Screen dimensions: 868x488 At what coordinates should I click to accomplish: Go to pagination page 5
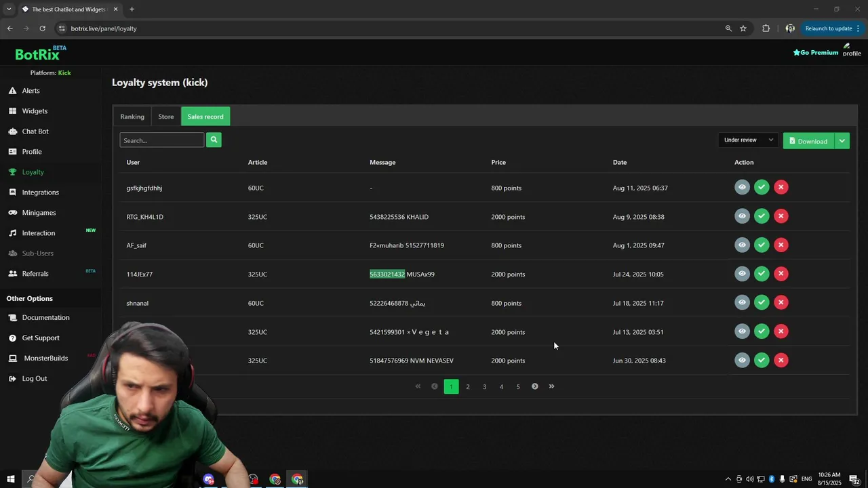[x=518, y=386]
